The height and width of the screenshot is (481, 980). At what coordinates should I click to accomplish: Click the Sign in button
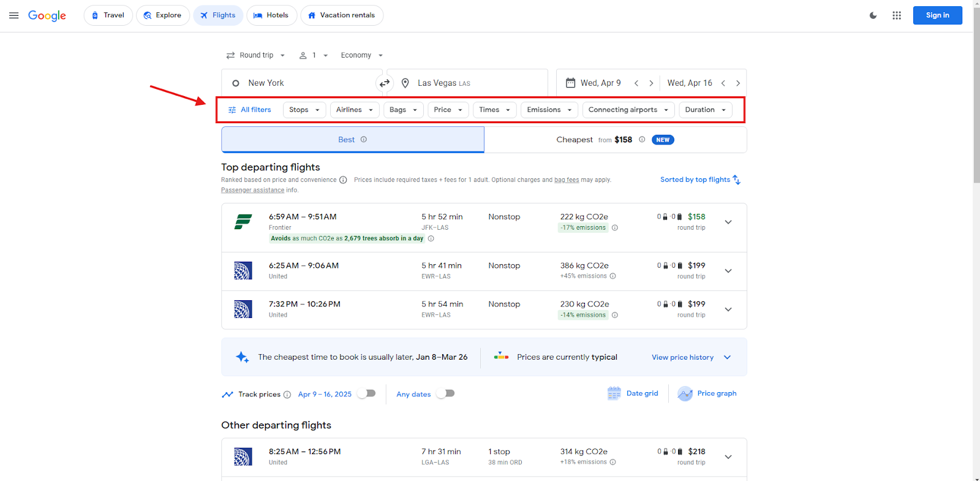click(937, 15)
